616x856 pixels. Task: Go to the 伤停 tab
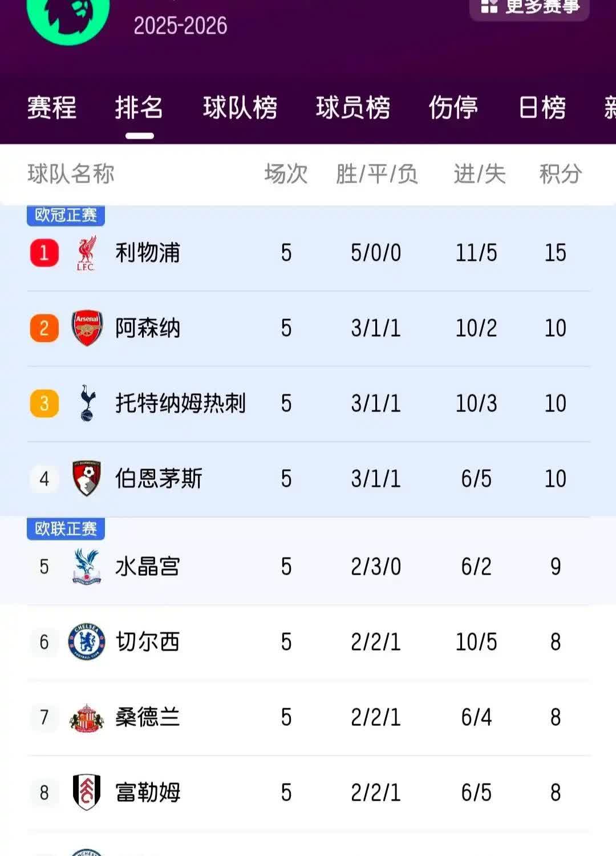point(453,108)
